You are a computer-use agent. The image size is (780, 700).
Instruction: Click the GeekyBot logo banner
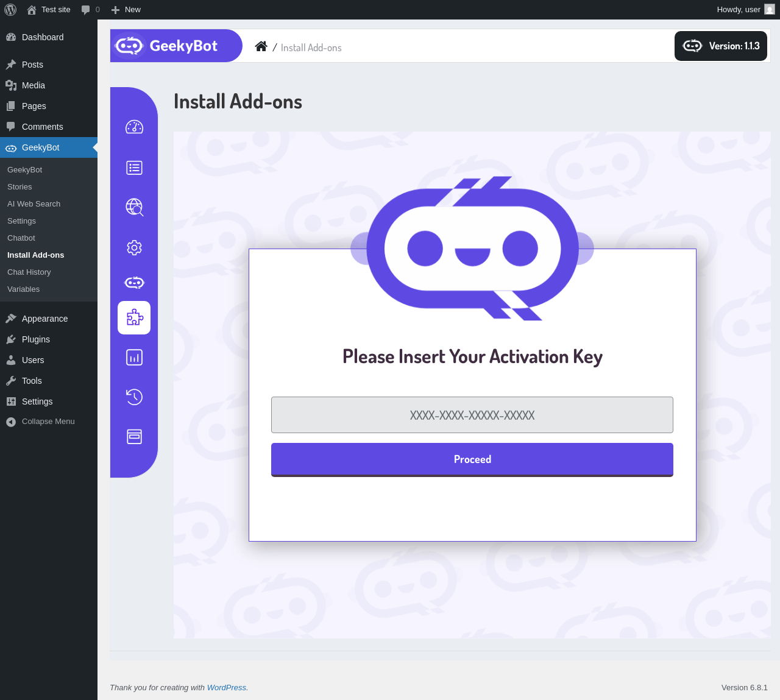(176, 46)
